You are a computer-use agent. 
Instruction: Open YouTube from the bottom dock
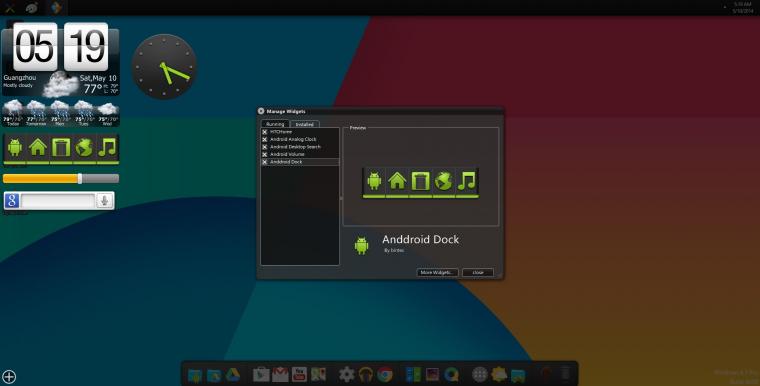point(299,374)
